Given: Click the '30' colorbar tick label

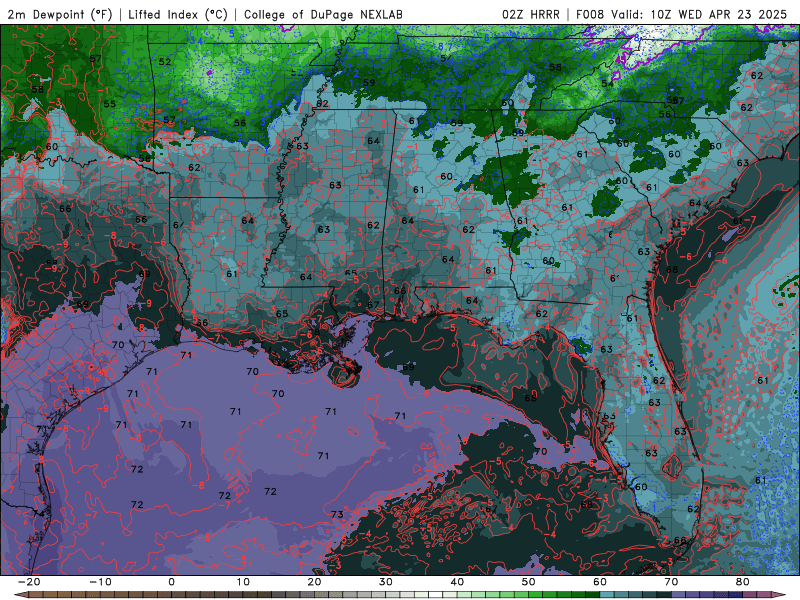Looking at the screenshot, I should pyautogui.click(x=386, y=582).
